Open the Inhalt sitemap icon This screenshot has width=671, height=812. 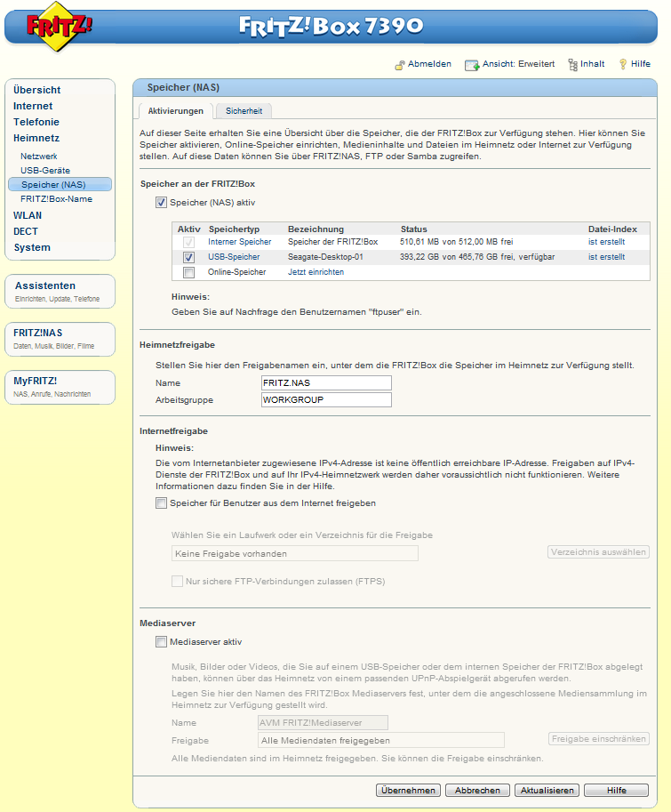click(x=572, y=65)
